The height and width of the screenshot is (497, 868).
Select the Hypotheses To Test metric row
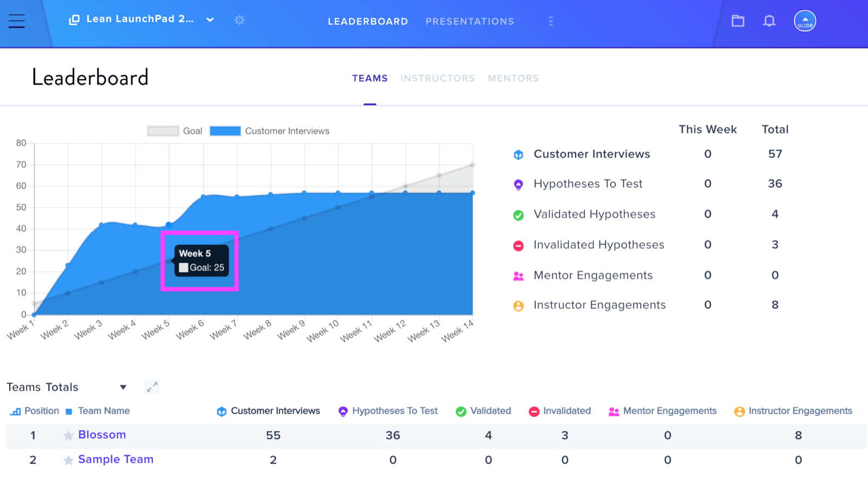click(648, 184)
